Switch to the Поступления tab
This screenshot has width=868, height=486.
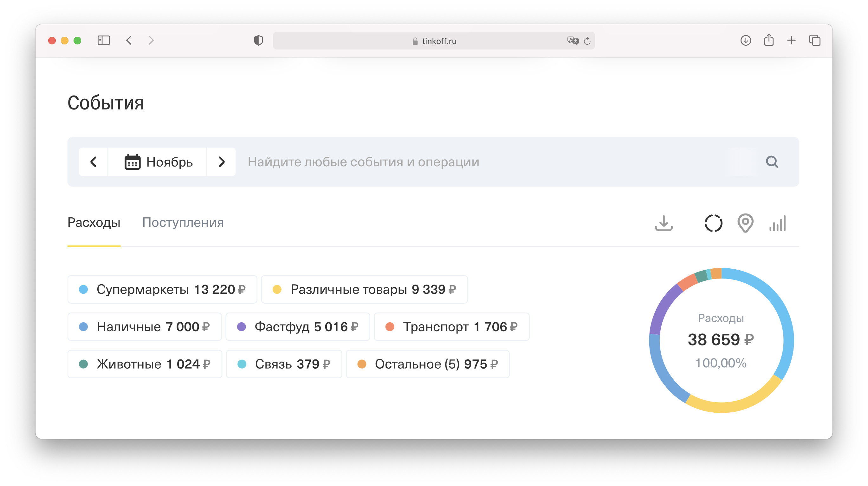[x=183, y=223]
